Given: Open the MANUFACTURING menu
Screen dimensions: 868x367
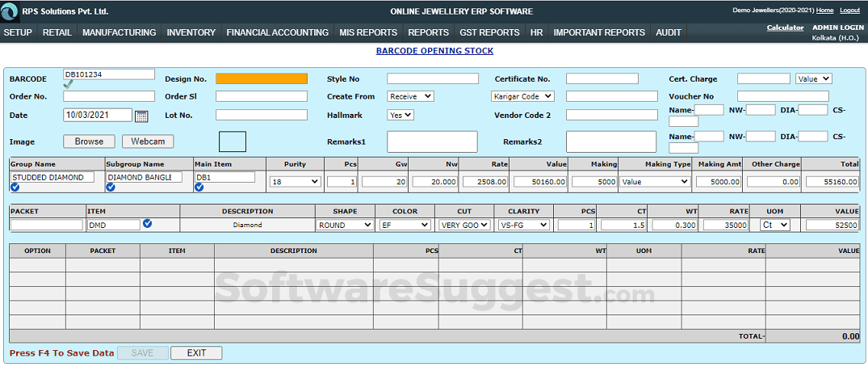Looking at the screenshot, I should (119, 32).
